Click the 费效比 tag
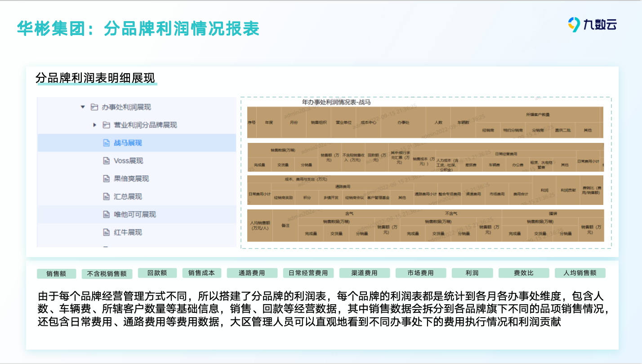 [x=524, y=273]
